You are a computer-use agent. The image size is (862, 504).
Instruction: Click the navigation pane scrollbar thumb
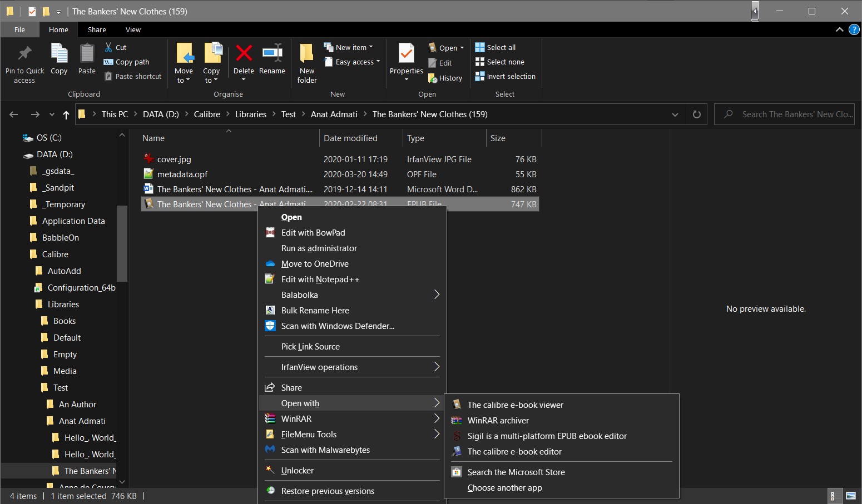point(122,243)
